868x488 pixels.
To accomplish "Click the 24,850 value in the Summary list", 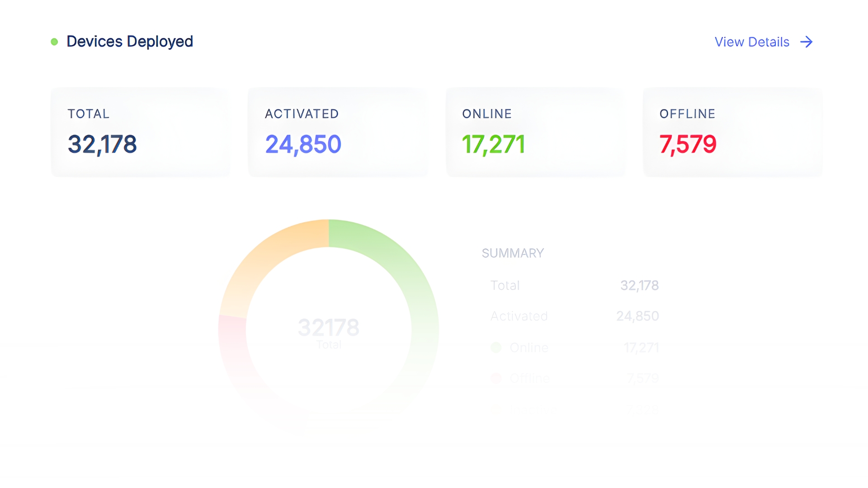I will click(x=637, y=316).
